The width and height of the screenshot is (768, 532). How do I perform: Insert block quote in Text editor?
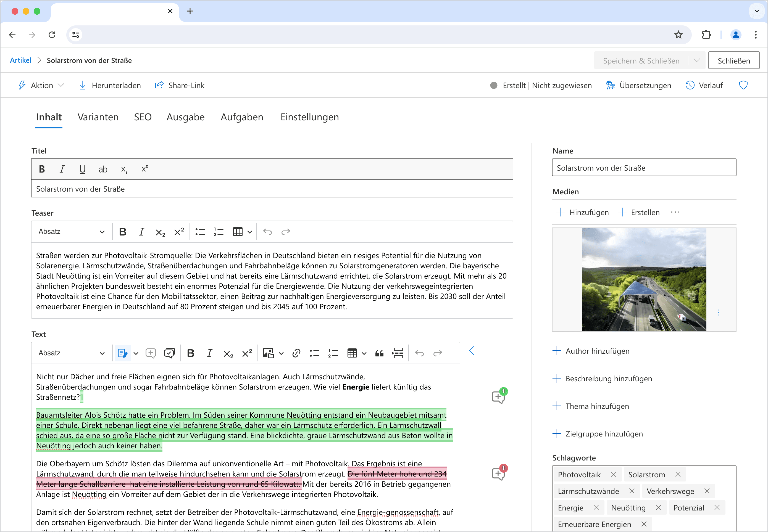point(379,353)
